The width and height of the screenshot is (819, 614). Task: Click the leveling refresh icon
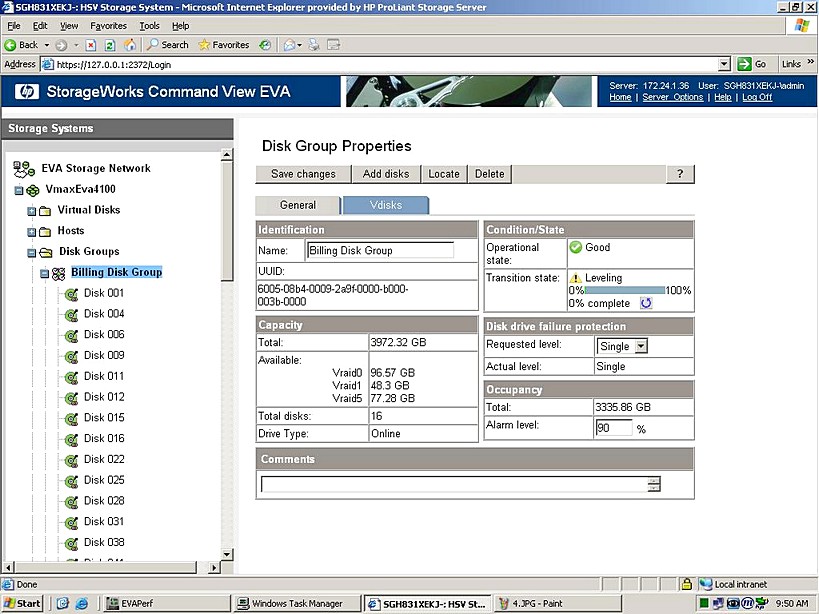coord(646,303)
